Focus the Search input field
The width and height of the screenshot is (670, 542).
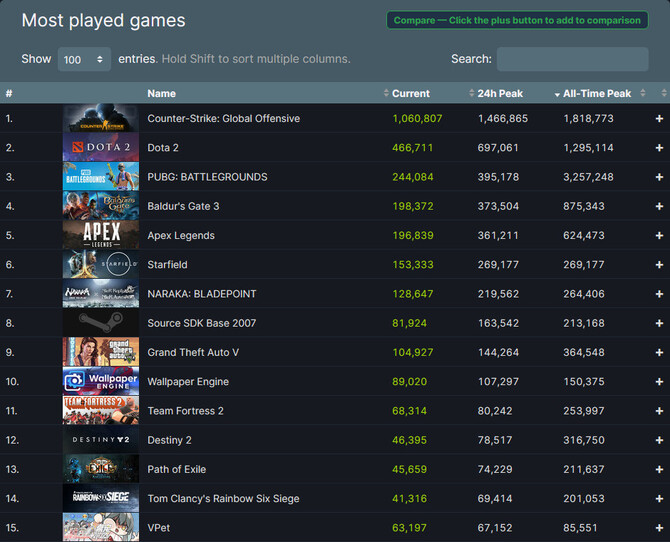tap(573, 59)
